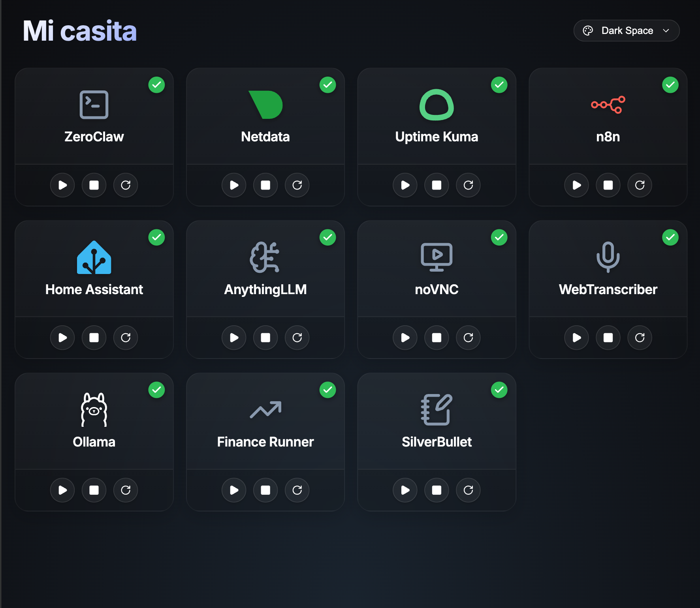Image resolution: width=700 pixels, height=608 pixels.
Task: Click the red n8n node icon
Action: coord(608,104)
